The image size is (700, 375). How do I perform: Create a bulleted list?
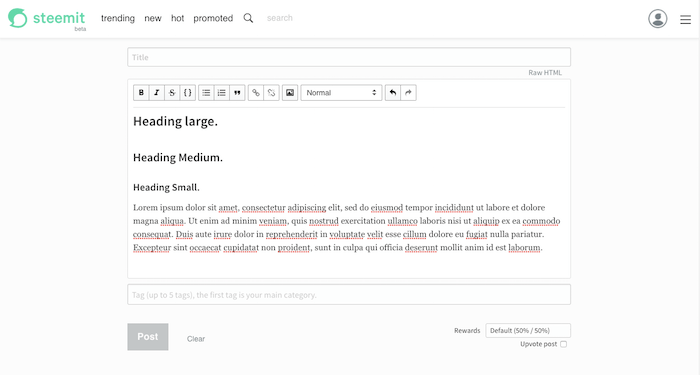point(206,93)
